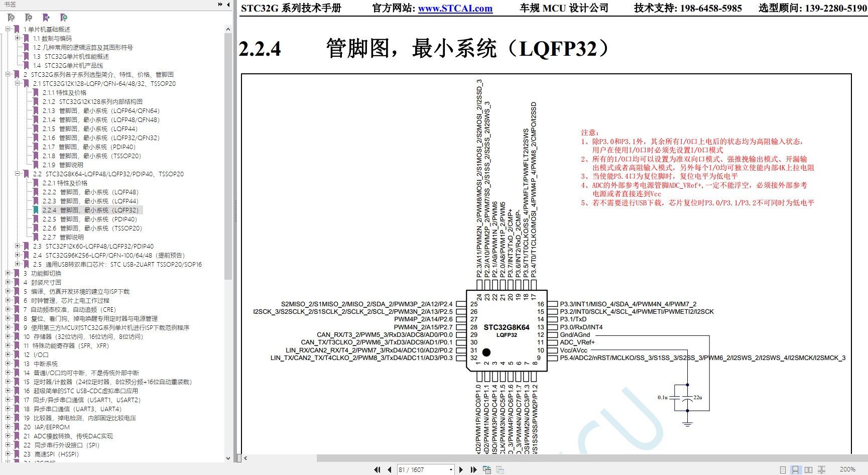Image resolution: width=868 pixels, height=475 pixels.
Task: Open bookmark 4 封装尺寸图
Action: click(x=42, y=283)
